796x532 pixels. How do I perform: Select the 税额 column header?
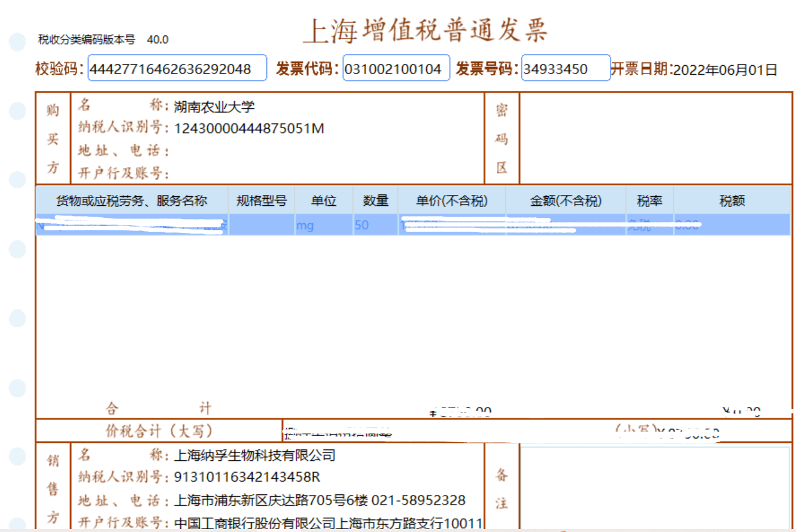(x=731, y=201)
